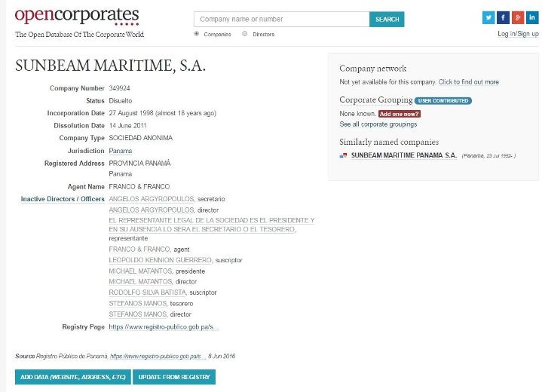Screen dimensions: 542x392
Task: Click the OpenCorporates logo
Action: coord(76,16)
